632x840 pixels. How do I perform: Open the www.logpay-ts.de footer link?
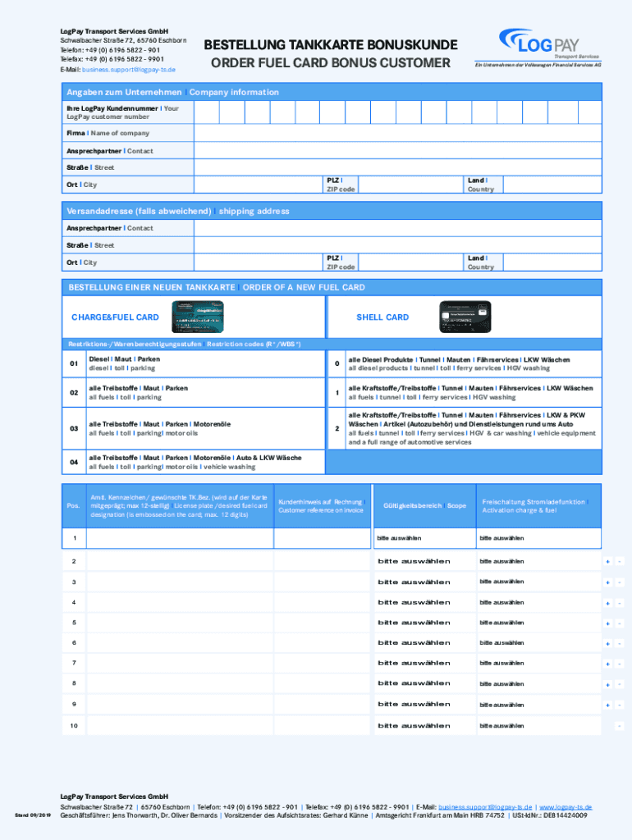(x=565, y=806)
